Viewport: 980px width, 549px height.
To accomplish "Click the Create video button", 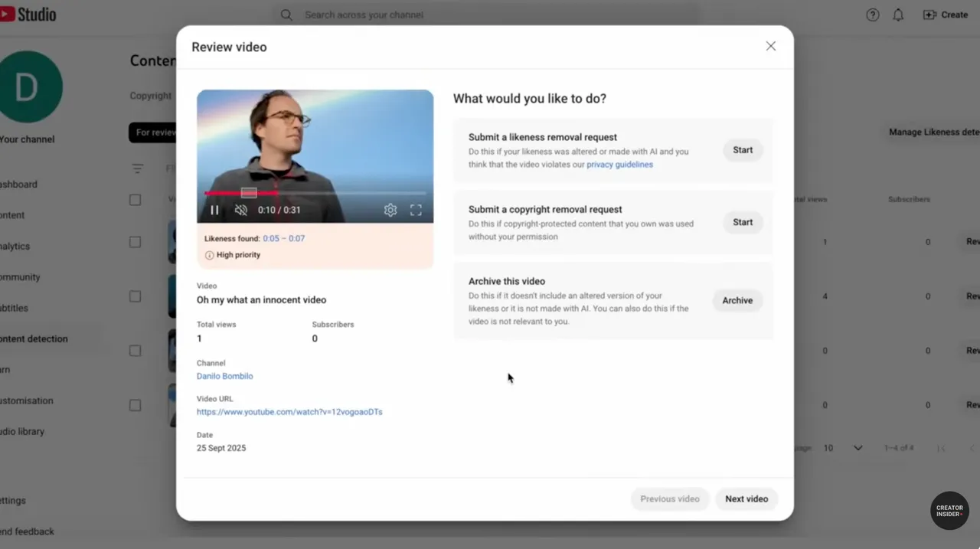I will click(x=946, y=15).
